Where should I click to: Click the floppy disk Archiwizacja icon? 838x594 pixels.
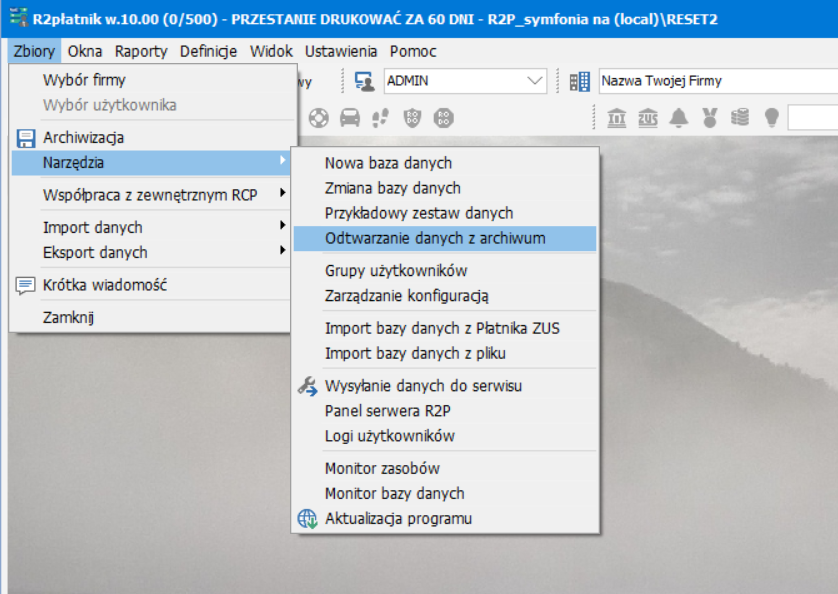coord(26,138)
